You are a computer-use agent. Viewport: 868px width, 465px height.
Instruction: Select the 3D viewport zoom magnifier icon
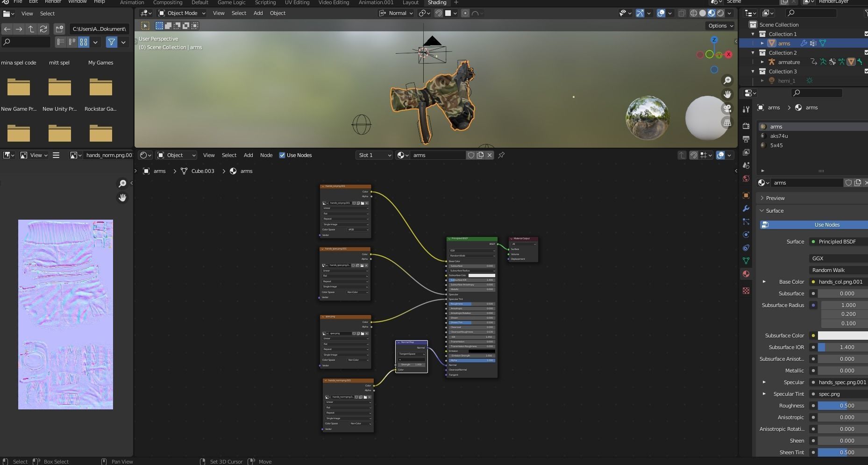coord(727,80)
